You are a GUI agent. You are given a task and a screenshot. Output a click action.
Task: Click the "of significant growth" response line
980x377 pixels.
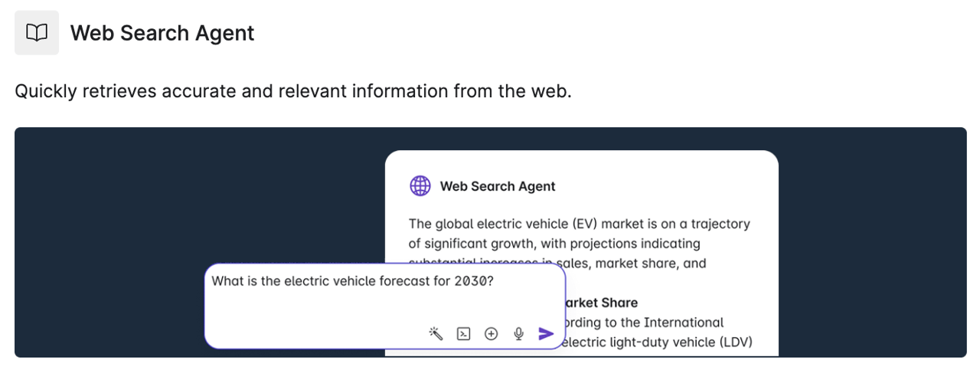[554, 244]
